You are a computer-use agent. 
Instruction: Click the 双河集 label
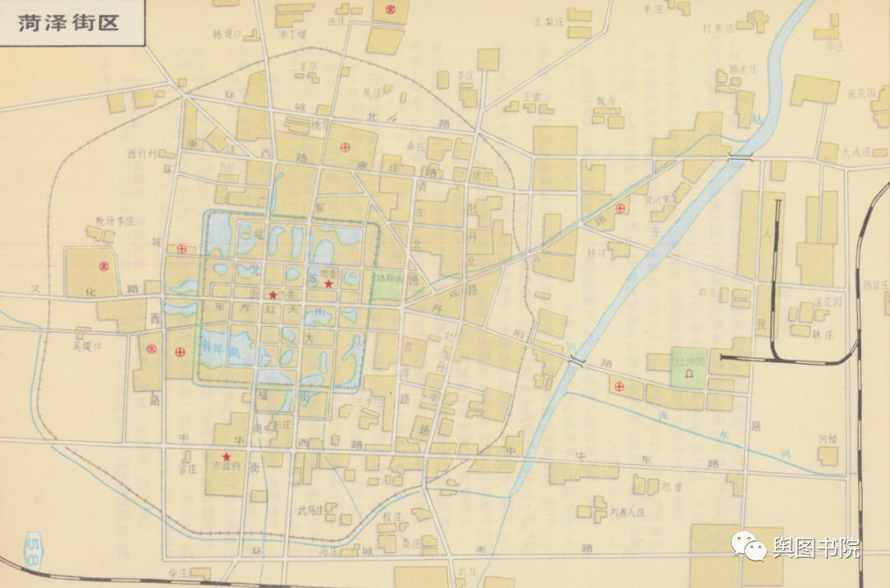pos(658,199)
